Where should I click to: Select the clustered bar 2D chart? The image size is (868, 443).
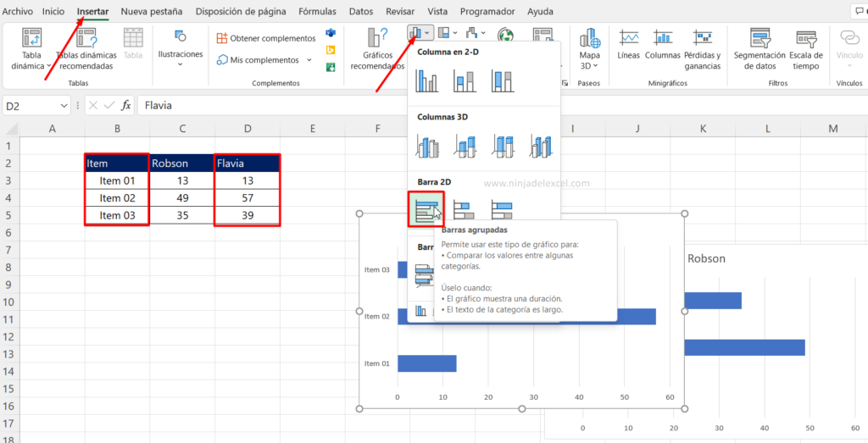point(426,209)
